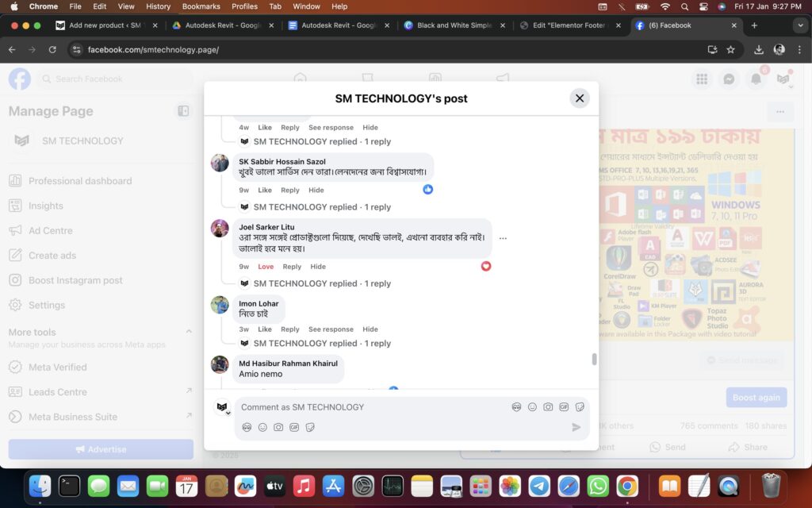
Task: Click the send comment arrow icon
Action: (x=576, y=427)
